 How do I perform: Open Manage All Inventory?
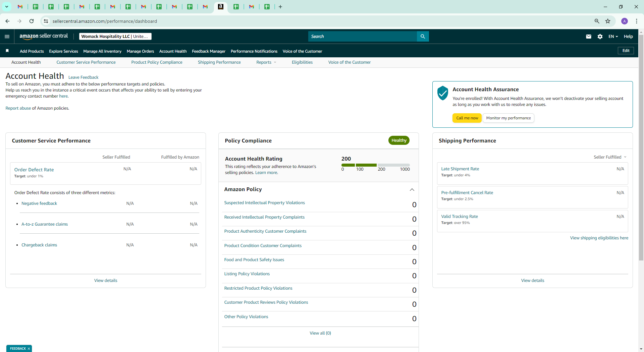pos(102,51)
